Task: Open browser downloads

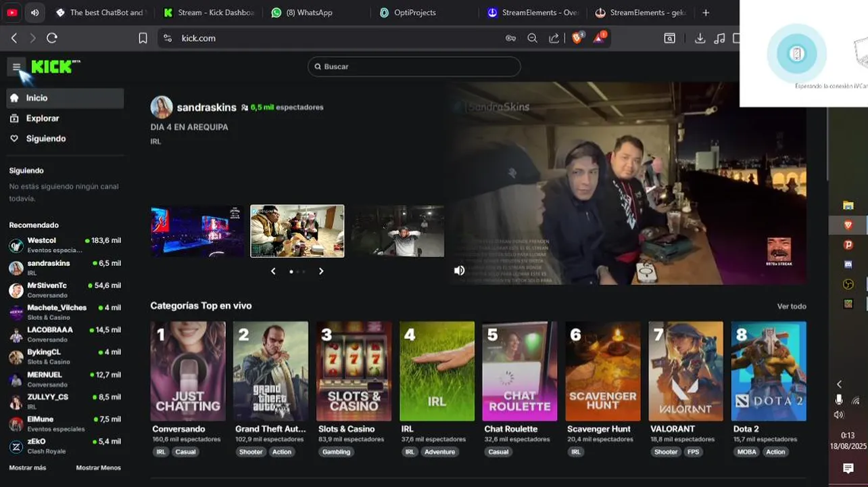Action: pyautogui.click(x=700, y=39)
